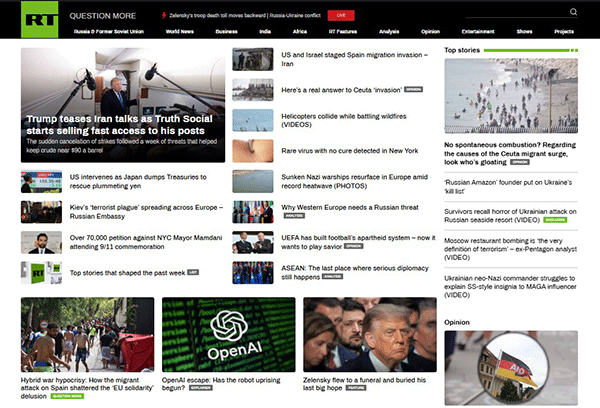Open Helicopters collide while battling wildfires story
This screenshot has width=600, height=408.
click(x=344, y=120)
